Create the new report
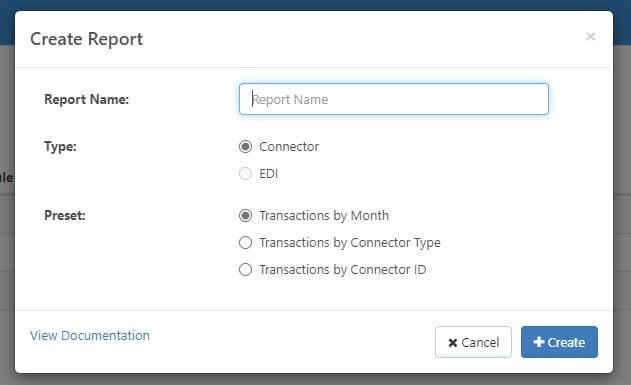The image size is (631, 385). click(559, 342)
